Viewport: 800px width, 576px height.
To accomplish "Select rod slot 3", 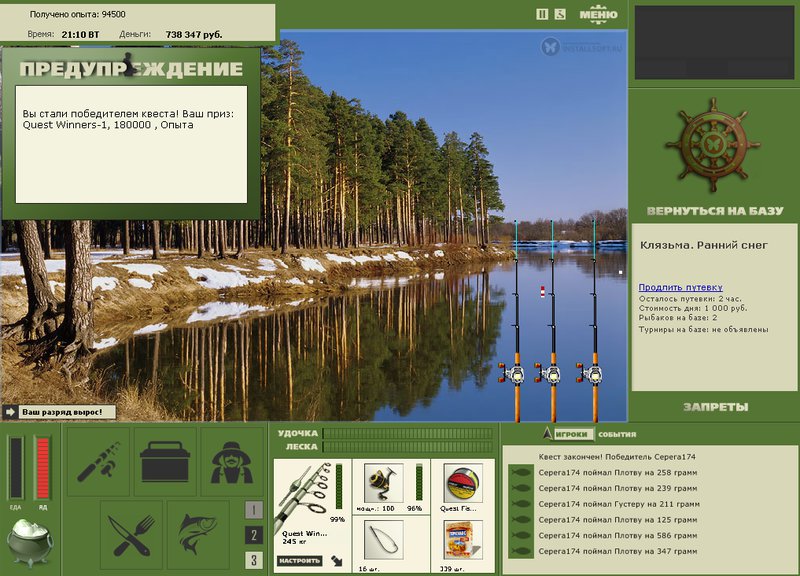I will 254,560.
